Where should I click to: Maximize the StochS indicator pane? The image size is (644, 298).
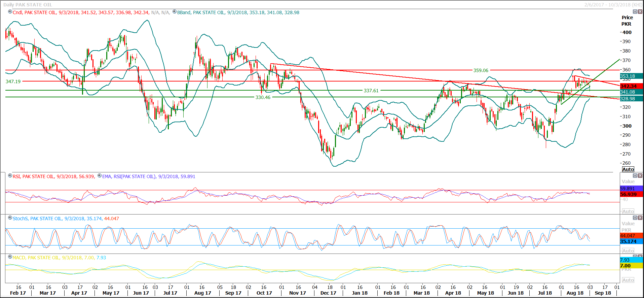[635, 218]
